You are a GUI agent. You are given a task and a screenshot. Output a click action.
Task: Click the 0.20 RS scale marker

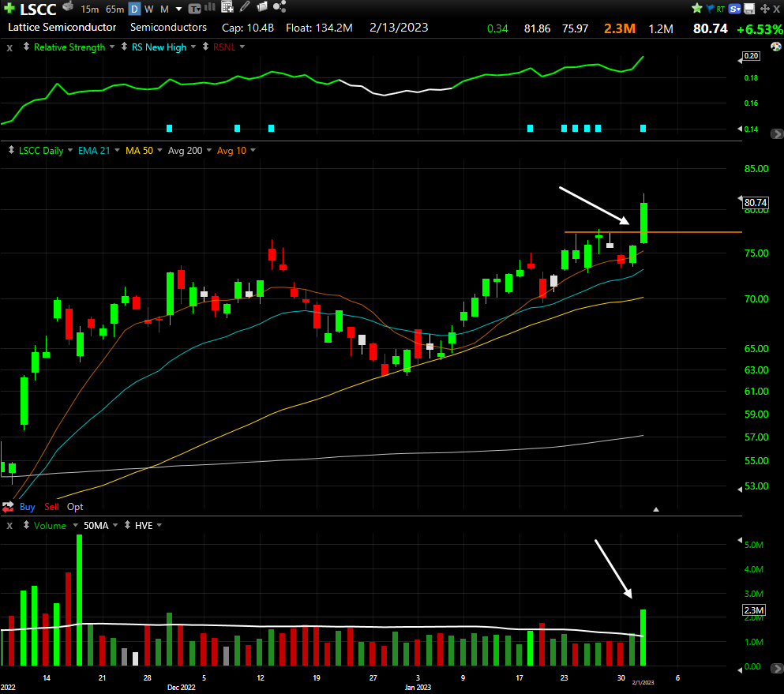751,56
